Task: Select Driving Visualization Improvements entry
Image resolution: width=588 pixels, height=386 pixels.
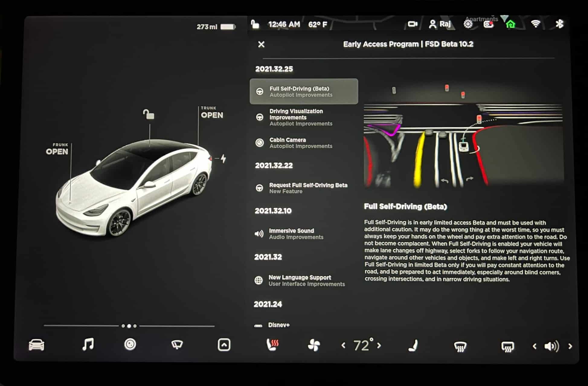Action: click(x=304, y=117)
